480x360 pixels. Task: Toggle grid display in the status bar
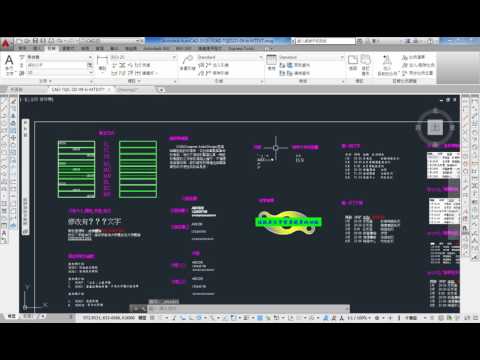point(152,318)
